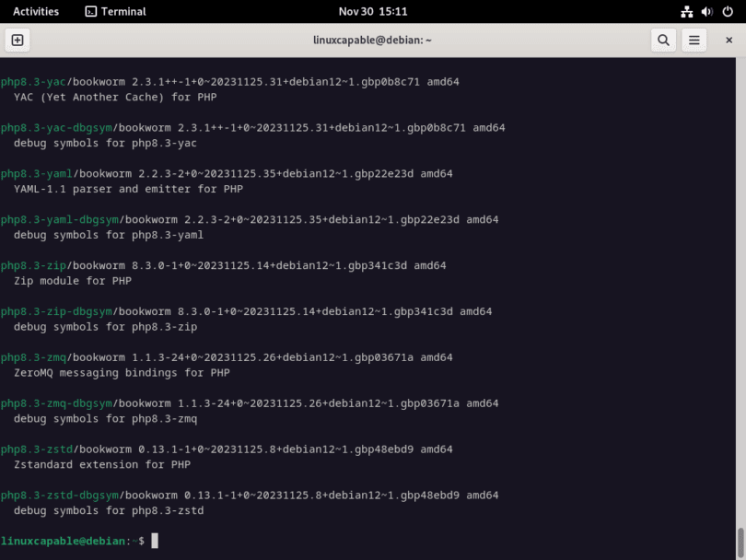Image resolution: width=746 pixels, height=560 pixels.
Task: Click the hamburger menu icon in the header bar
Action: point(694,40)
